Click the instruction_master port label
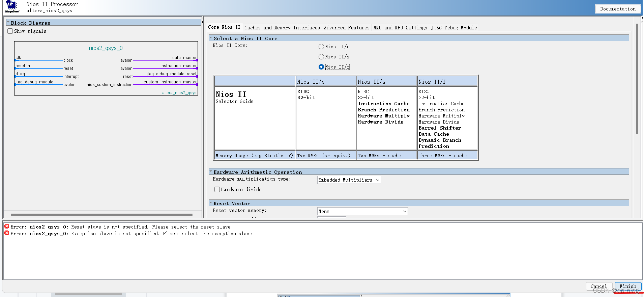The image size is (644, 297). pyautogui.click(x=179, y=66)
